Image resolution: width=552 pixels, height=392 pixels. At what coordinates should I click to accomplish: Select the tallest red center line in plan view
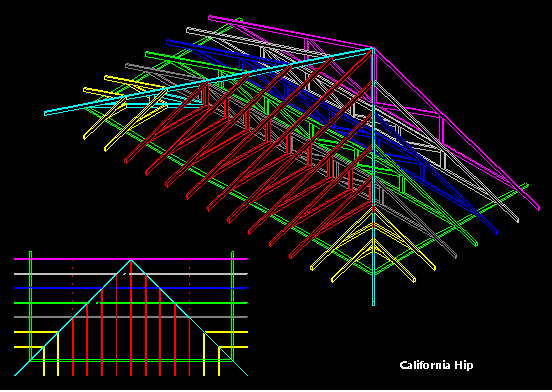(131, 318)
